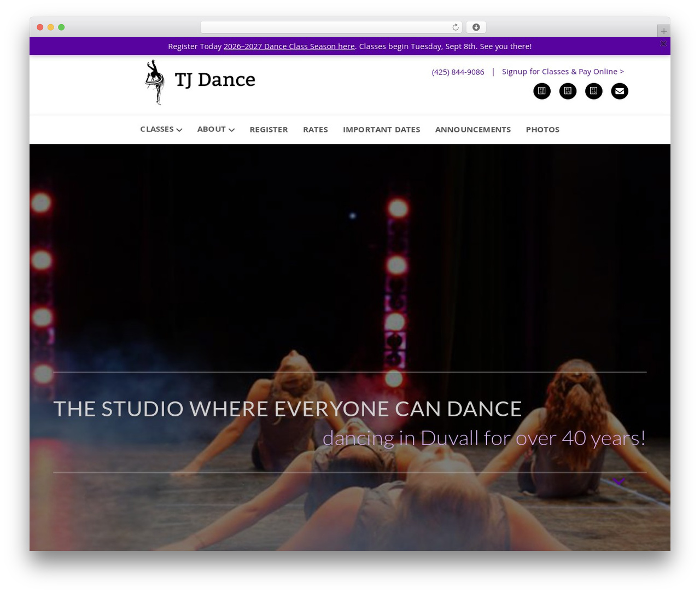700x593 pixels.
Task: View the Photos page
Action: [x=542, y=130]
